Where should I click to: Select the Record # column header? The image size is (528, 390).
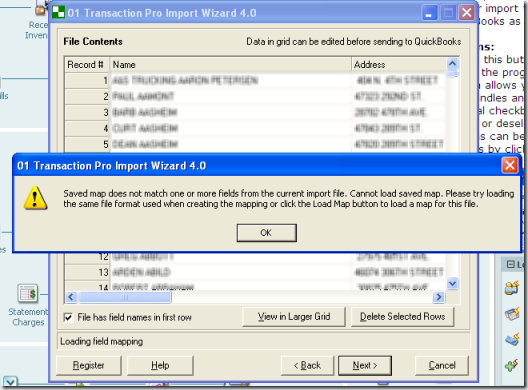(x=87, y=65)
